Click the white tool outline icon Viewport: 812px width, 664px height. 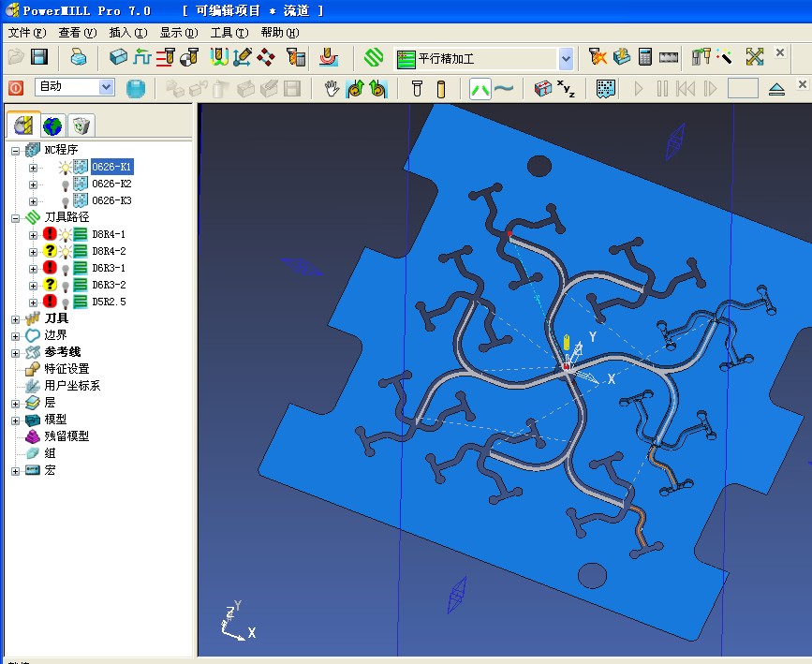(417, 89)
